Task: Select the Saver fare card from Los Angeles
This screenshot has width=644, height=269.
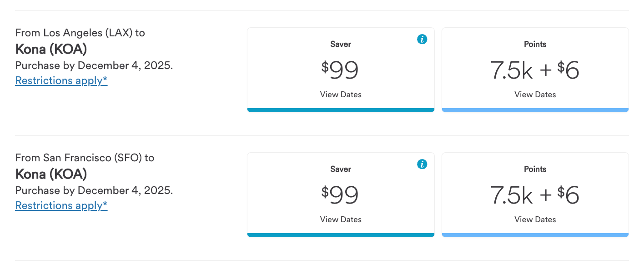Action: 340,69
